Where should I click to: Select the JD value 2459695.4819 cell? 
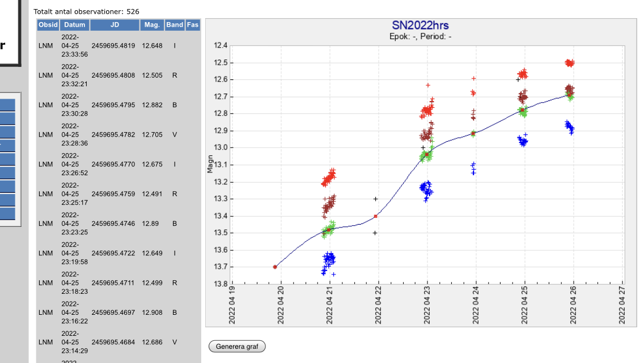tap(113, 46)
